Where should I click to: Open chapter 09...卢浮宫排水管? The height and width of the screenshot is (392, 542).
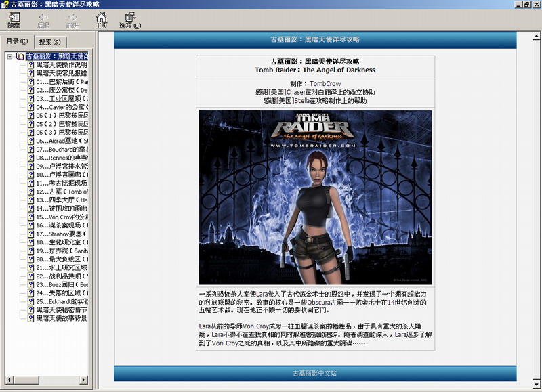[62, 167]
